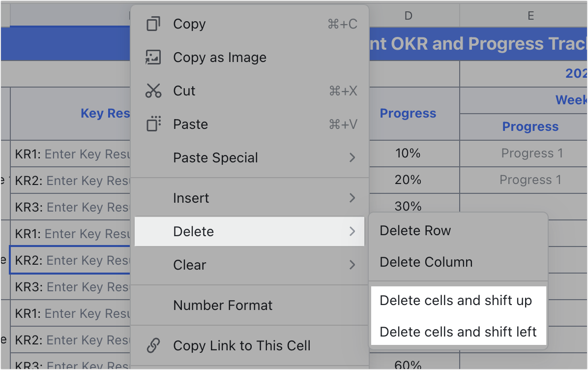Click the Paste clipboard icon

pos(153,124)
